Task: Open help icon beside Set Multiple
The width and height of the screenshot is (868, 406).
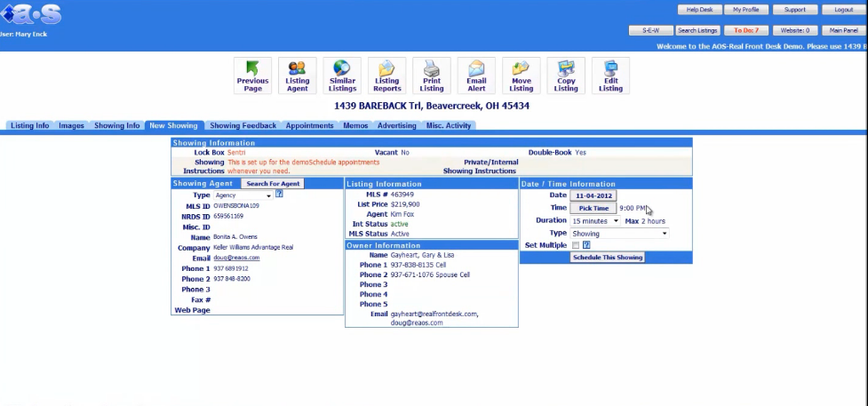Action: [586, 245]
